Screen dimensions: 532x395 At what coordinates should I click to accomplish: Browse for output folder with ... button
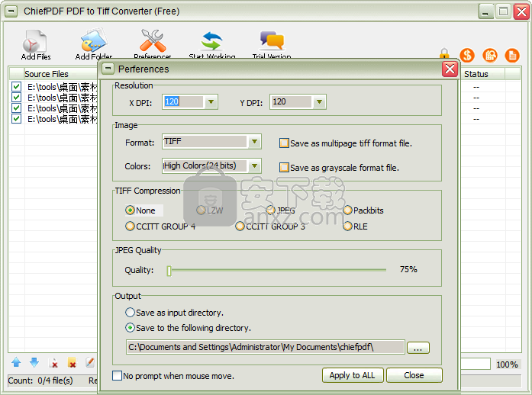[x=418, y=348]
